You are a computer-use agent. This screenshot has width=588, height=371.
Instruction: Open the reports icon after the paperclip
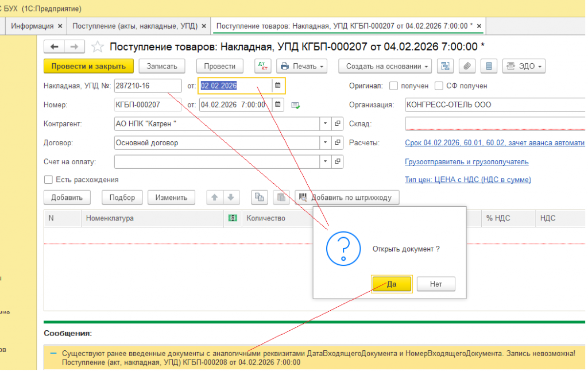click(x=489, y=66)
